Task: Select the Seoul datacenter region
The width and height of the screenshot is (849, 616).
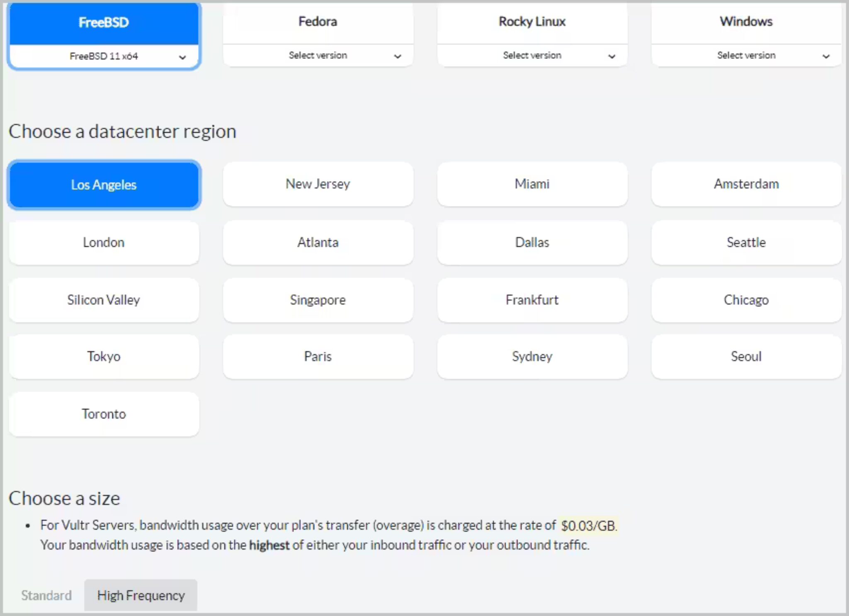Action: [746, 357]
